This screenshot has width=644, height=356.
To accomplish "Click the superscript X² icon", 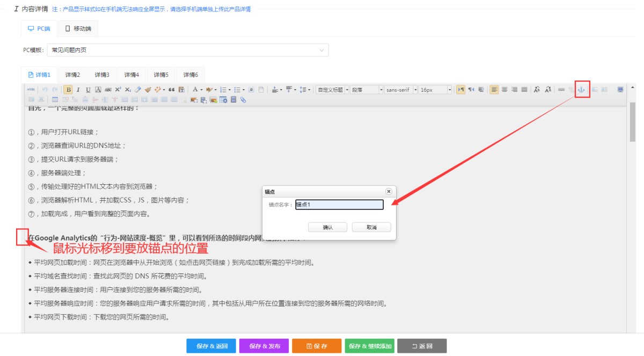I will 118,90.
